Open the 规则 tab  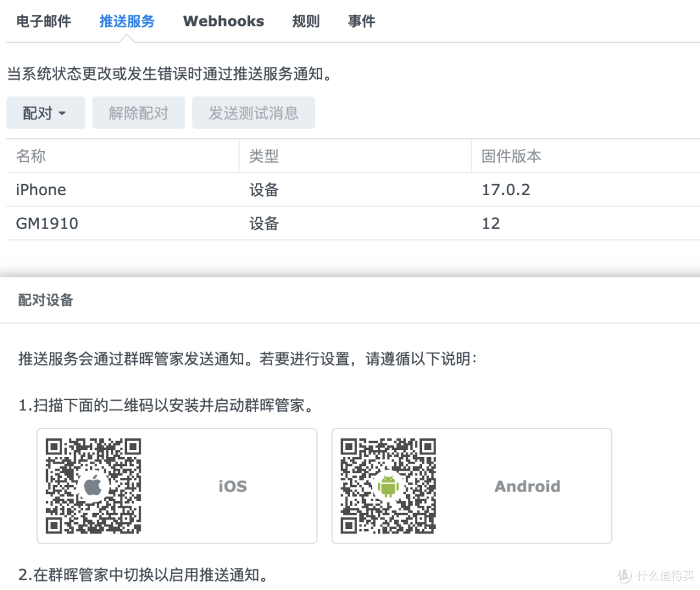pos(306,21)
